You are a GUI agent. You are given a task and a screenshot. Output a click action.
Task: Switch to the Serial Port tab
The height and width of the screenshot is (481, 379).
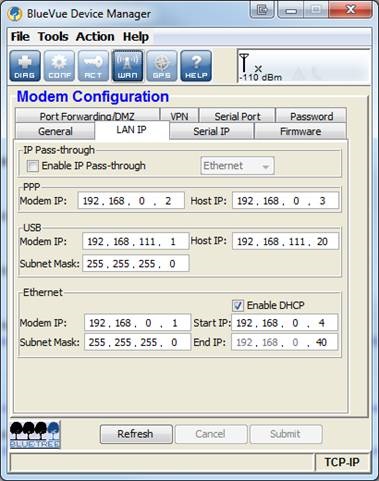tap(237, 116)
